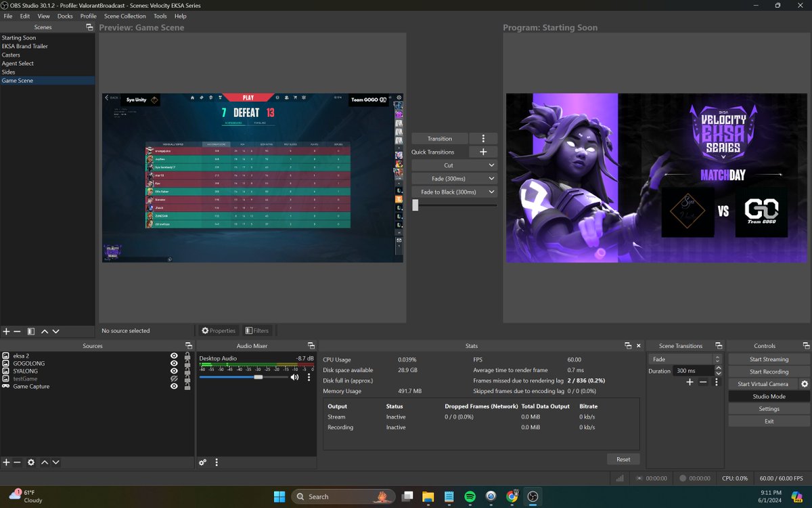Move source up in Sources toolbar
The width and height of the screenshot is (812, 508).
pyautogui.click(x=45, y=462)
